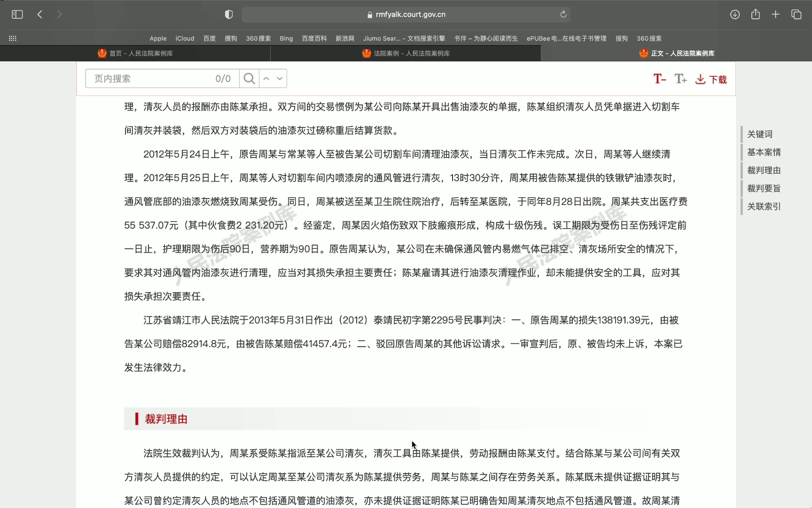Select the 正文 - 人民法院案例库 tab
This screenshot has width=812, height=508.
tap(677, 53)
